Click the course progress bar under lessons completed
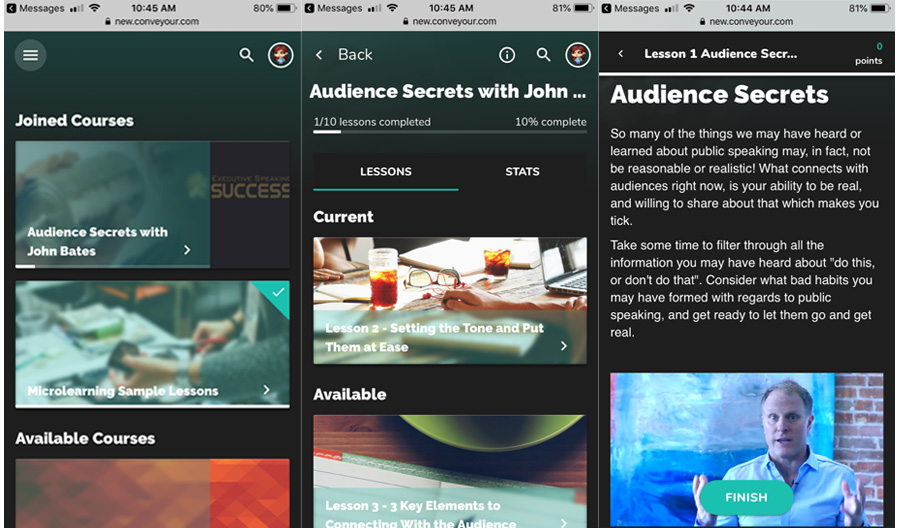 (x=450, y=132)
